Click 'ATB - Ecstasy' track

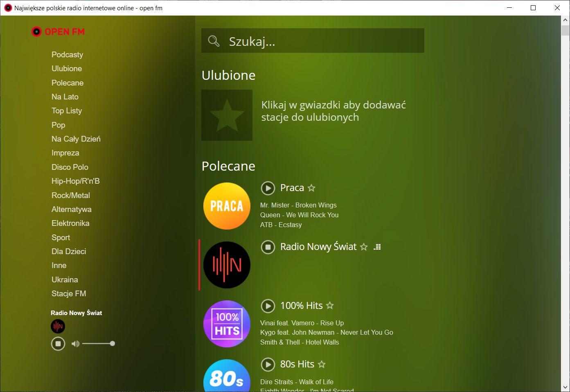click(x=281, y=225)
